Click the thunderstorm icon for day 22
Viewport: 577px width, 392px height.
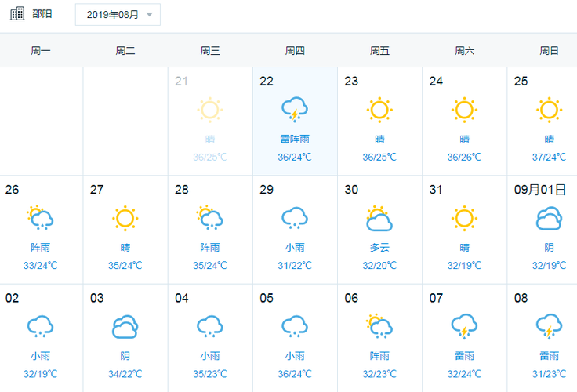[x=295, y=110]
